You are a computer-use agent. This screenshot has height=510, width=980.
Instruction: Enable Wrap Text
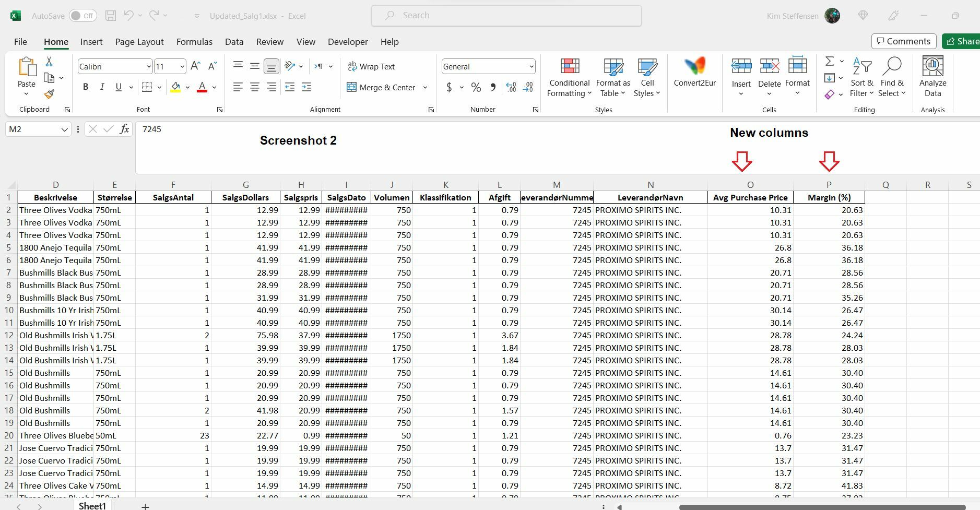(x=371, y=66)
